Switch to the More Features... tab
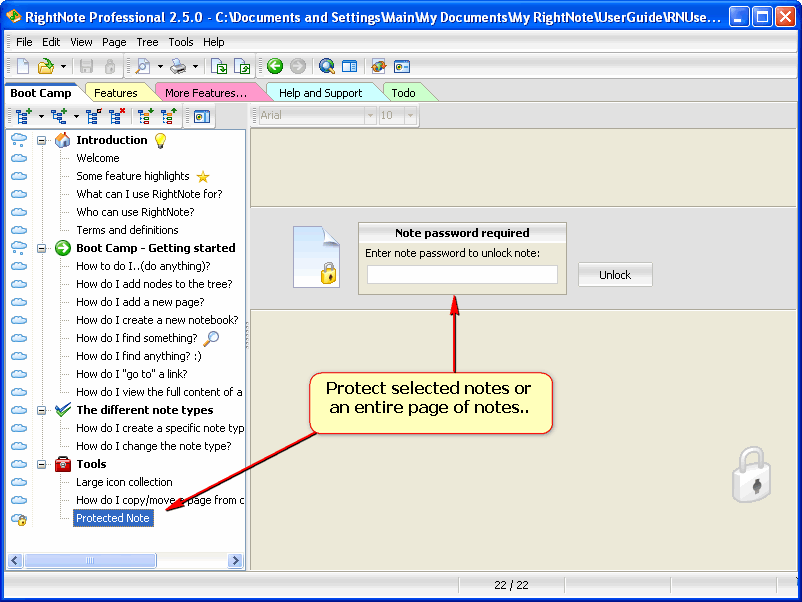Screen dimensions: 802x602 point(206,93)
